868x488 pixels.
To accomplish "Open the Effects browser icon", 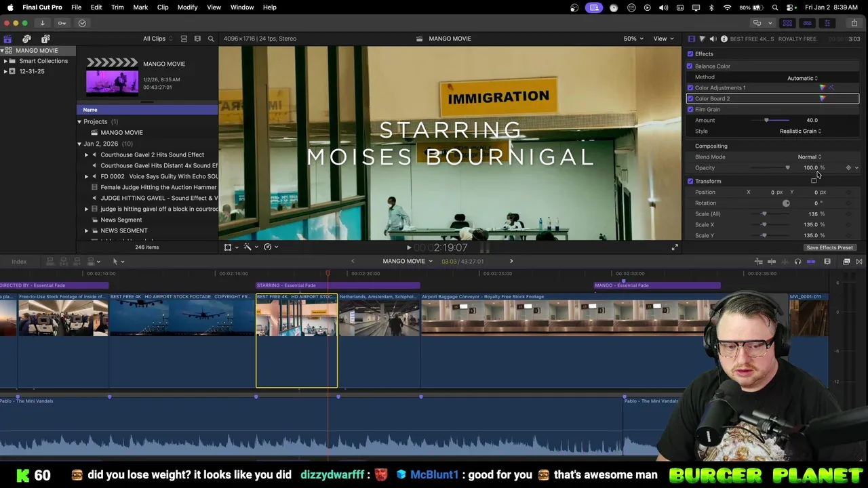I will [x=846, y=262].
